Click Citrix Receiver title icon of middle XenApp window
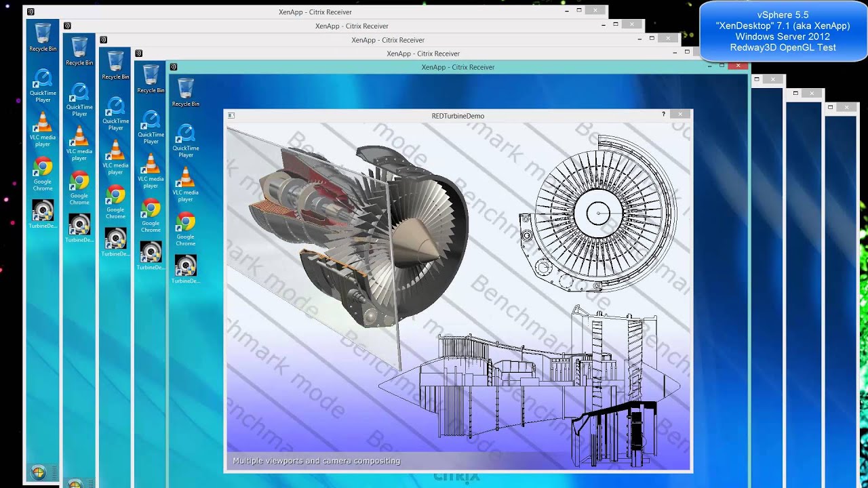868x488 pixels. (x=103, y=39)
